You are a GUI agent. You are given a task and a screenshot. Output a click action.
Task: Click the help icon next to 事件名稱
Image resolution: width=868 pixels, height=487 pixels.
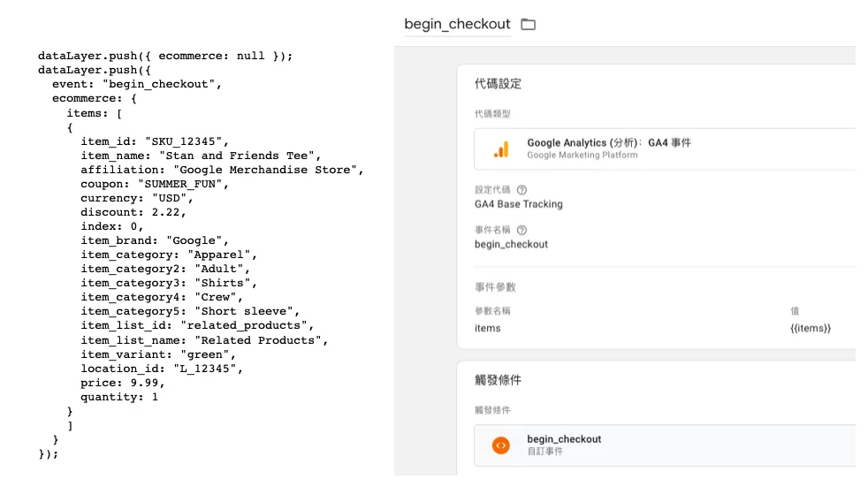point(522,230)
